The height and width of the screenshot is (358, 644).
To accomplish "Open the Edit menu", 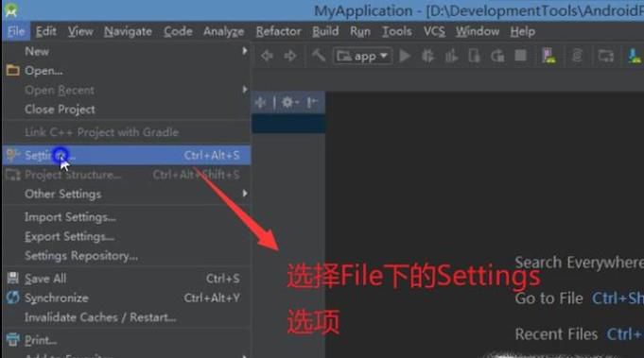I will (x=45, y=31).
